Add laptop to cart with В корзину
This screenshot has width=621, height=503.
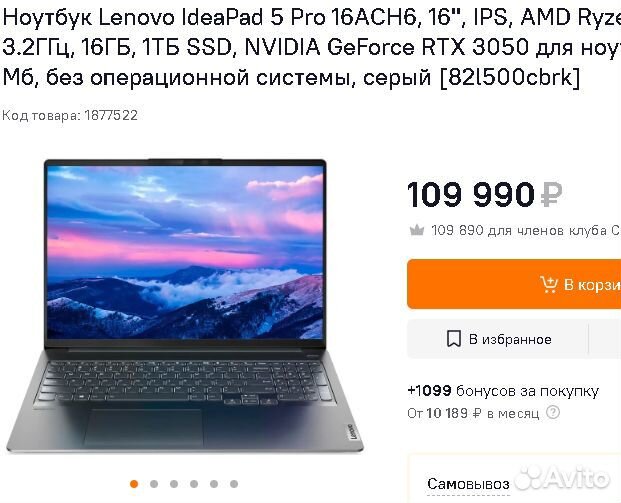[x=514, y=284]
